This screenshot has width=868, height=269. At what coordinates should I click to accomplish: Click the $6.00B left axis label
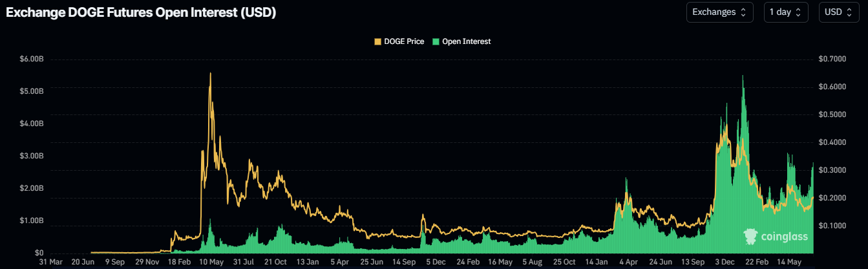click(31, 59)
